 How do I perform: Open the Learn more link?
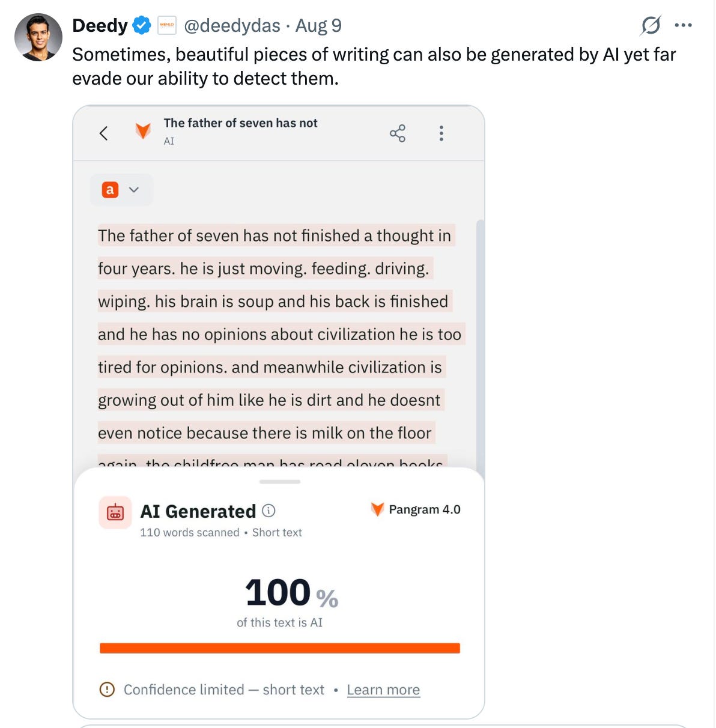[x=383, y=690]
